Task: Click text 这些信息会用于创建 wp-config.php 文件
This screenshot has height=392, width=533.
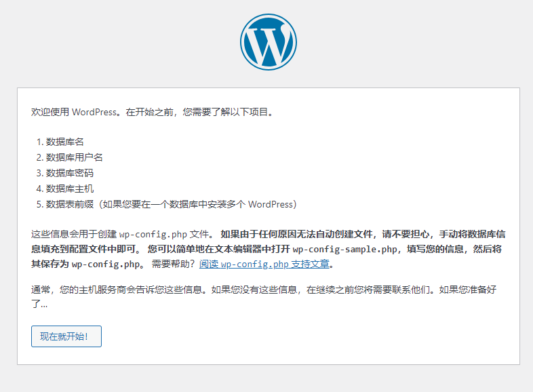Action: tap(121, 234)
